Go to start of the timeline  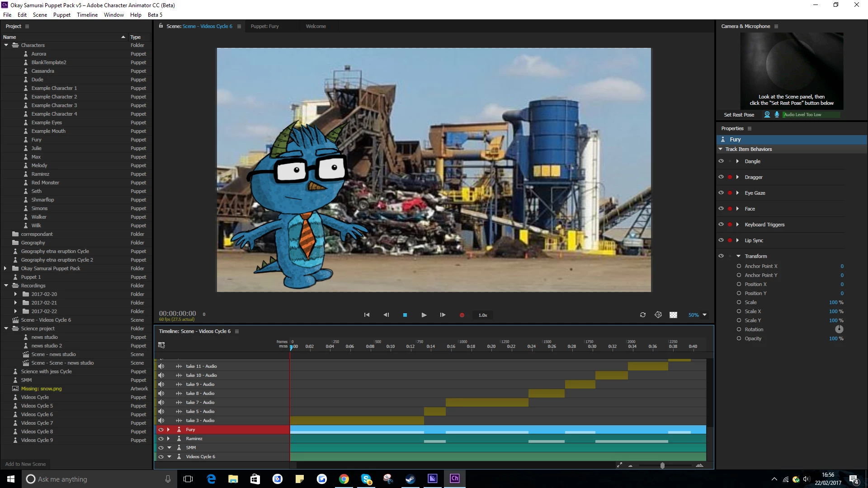(x=367, y=315)
